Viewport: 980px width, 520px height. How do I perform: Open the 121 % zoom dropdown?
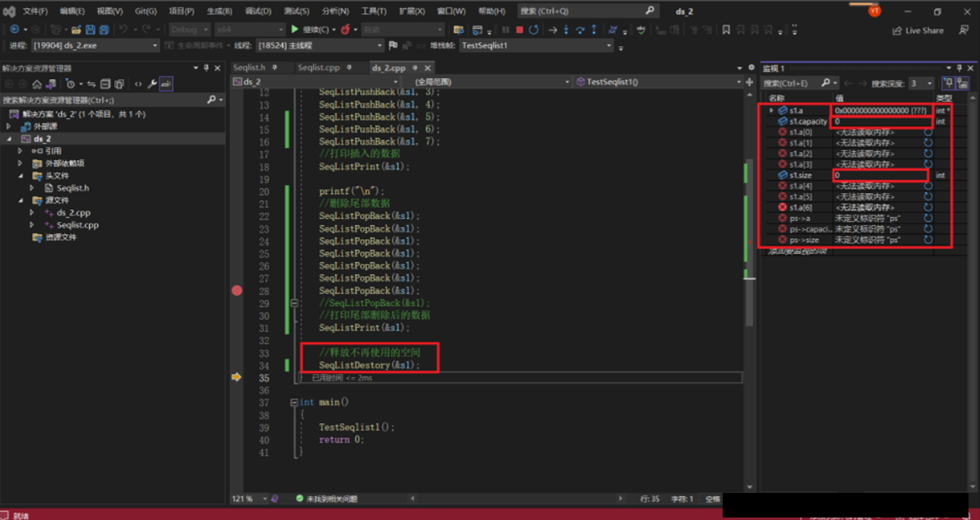[x=249, y=499]
